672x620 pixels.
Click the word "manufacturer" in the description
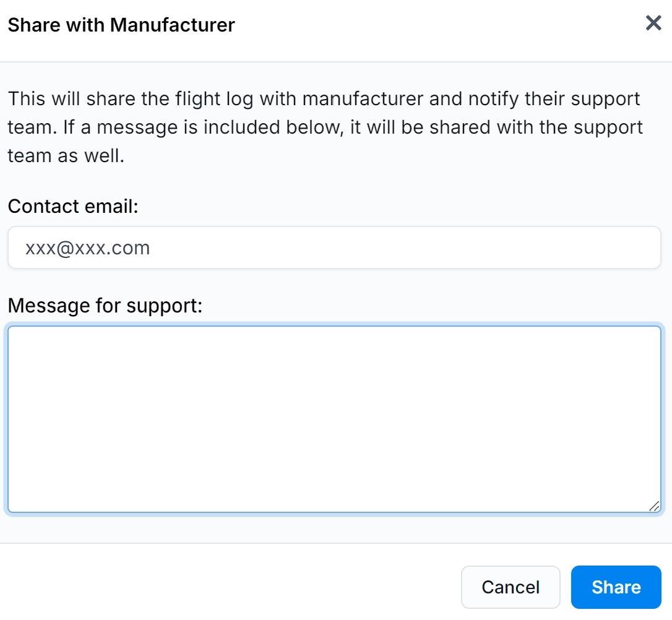(363, 98)
